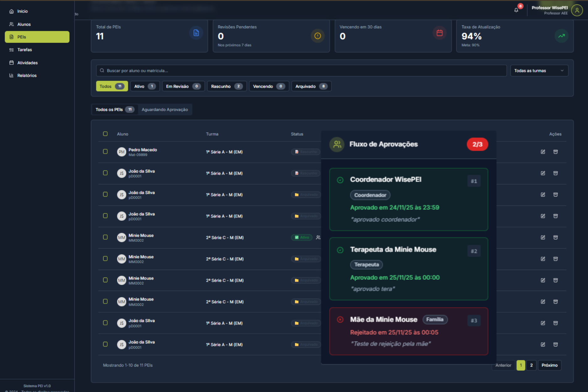Open Alunos in the sidebar
Viewport: 588px width, 392px height.
24,24
